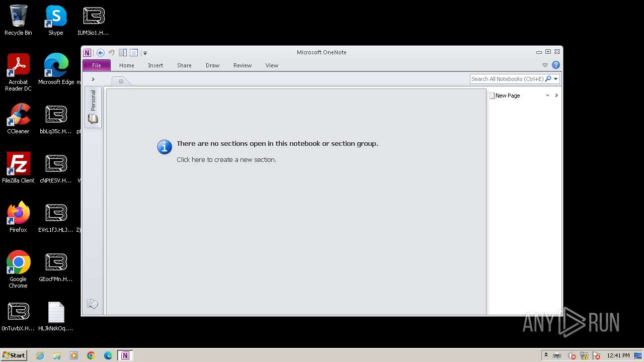
Task: Open the Acrobat Reader DC shortcut
Action: [18, 73]
